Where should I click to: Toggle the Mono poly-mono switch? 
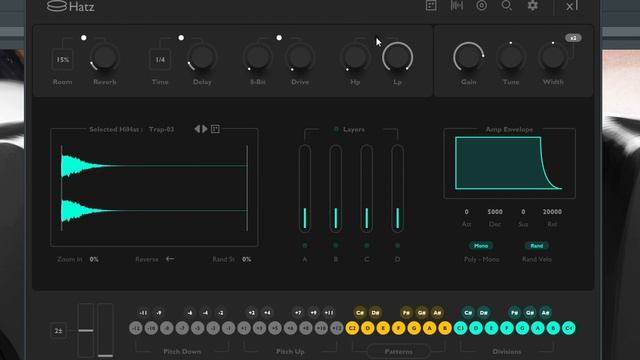(481, 246)
